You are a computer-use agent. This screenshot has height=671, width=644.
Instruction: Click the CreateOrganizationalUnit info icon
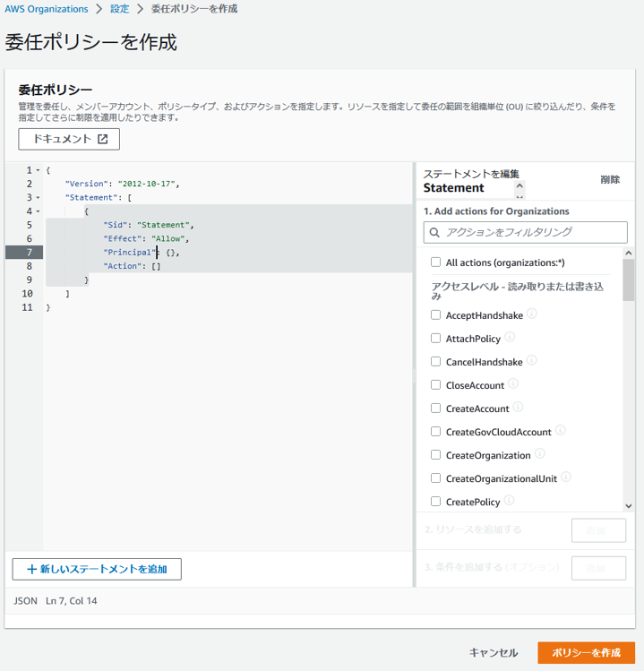(x=566, y=477)
